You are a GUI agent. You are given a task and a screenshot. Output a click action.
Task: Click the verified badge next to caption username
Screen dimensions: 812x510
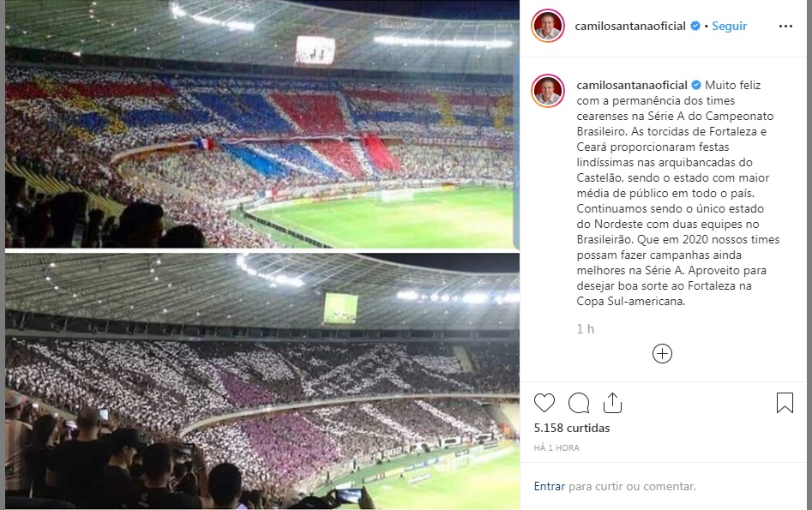[x=696, y=85]
